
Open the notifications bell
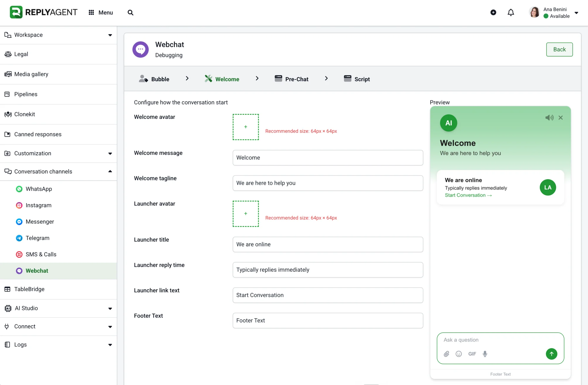click(511, 12)
